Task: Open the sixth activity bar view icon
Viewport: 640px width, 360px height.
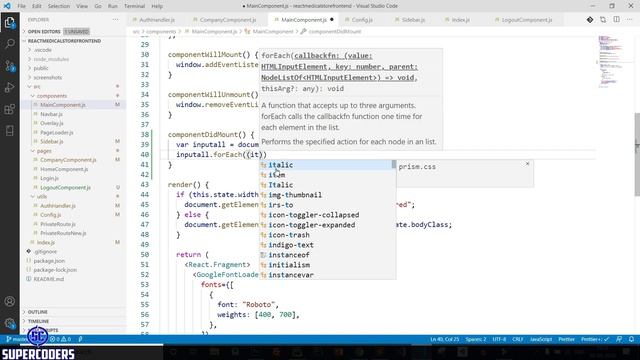Action: coord(9,131)
